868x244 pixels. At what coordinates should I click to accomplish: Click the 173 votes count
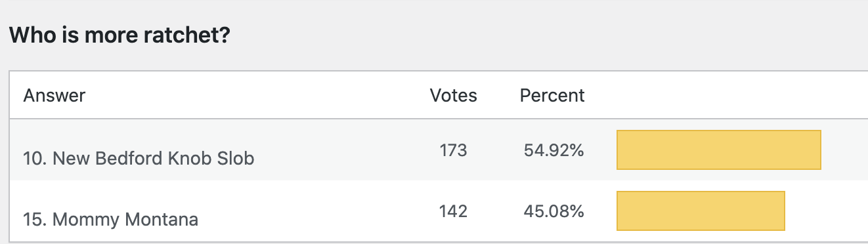[x=454, y=151]
